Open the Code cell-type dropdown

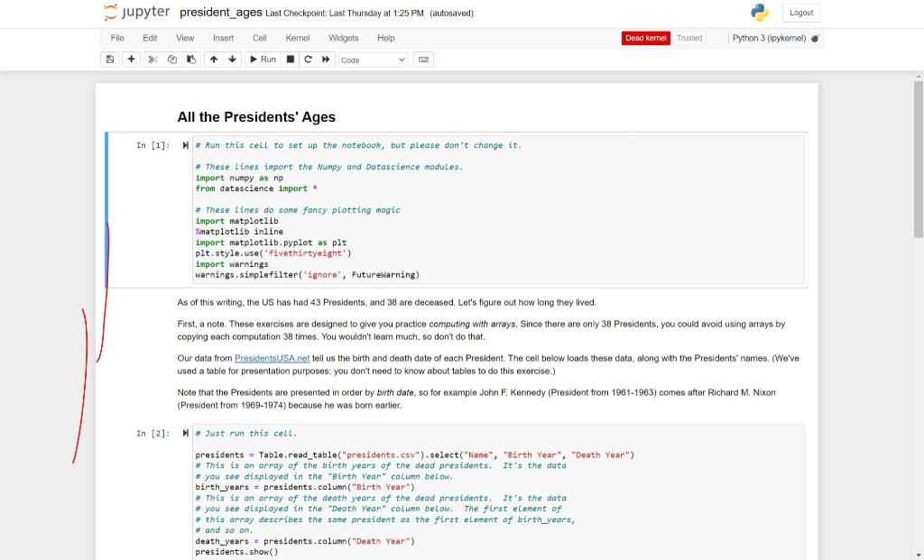(373, 60)
